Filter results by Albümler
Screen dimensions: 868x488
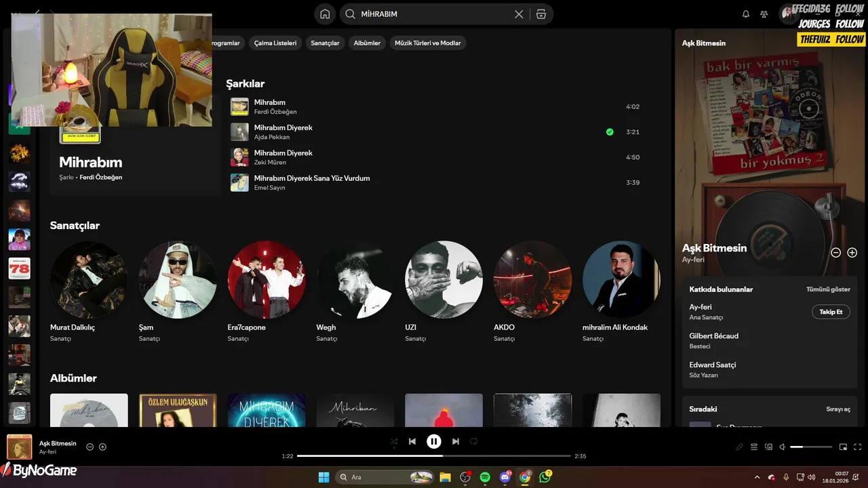coord(367,43)
